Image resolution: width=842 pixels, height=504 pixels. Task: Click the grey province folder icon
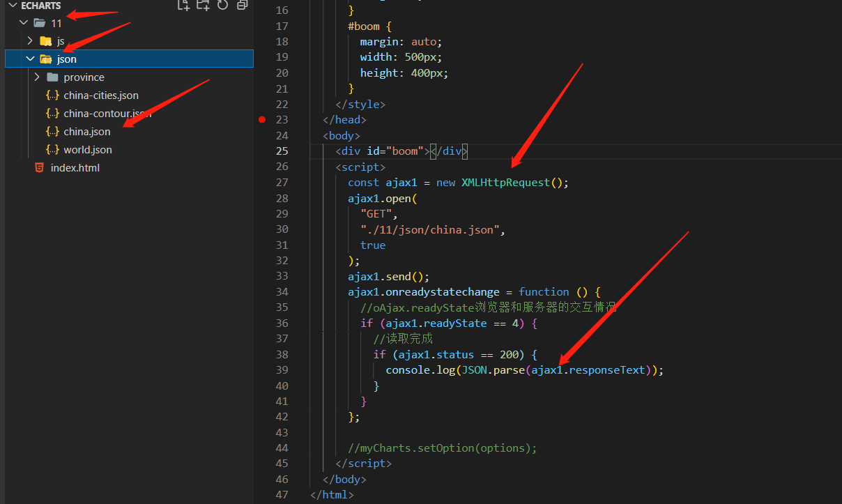click(x=52, y=77)
